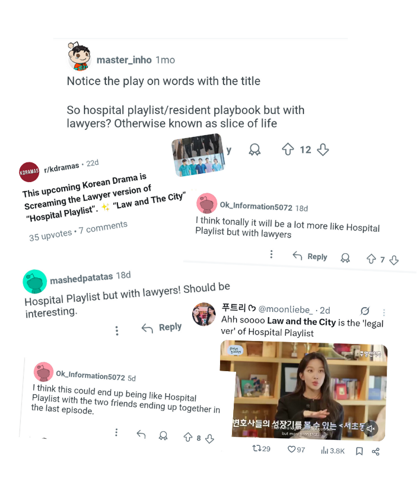420x504 pixels.
Task: Open the Hospital Playlist cast thumbnail image
Action: pyautogui.click(x=198, y=155)
